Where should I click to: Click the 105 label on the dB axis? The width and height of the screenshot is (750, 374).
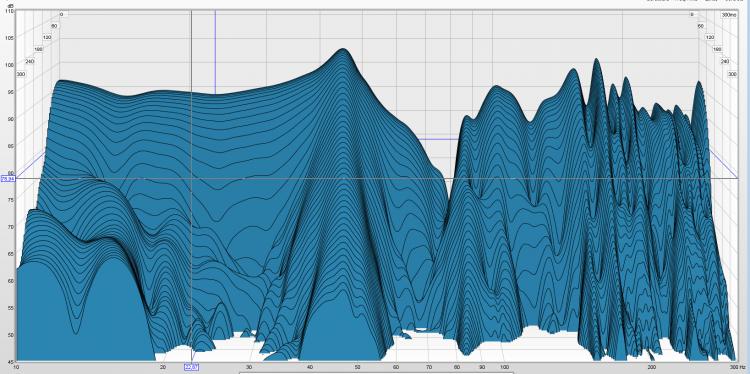pos(11,38)
